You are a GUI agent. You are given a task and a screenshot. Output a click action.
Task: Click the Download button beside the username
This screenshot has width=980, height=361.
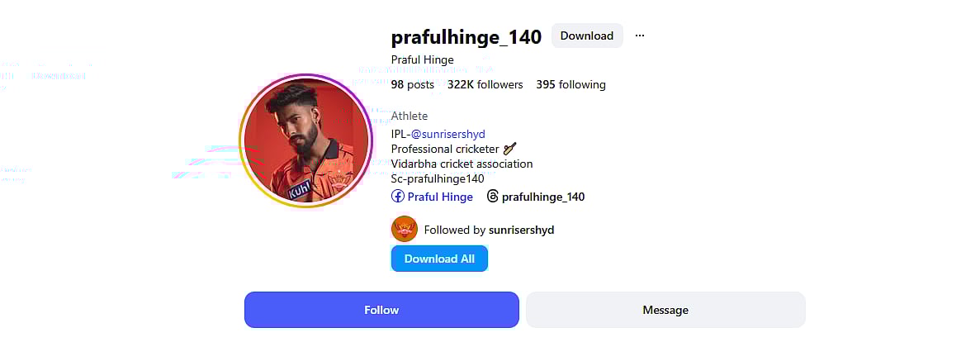tap(586, 36)
